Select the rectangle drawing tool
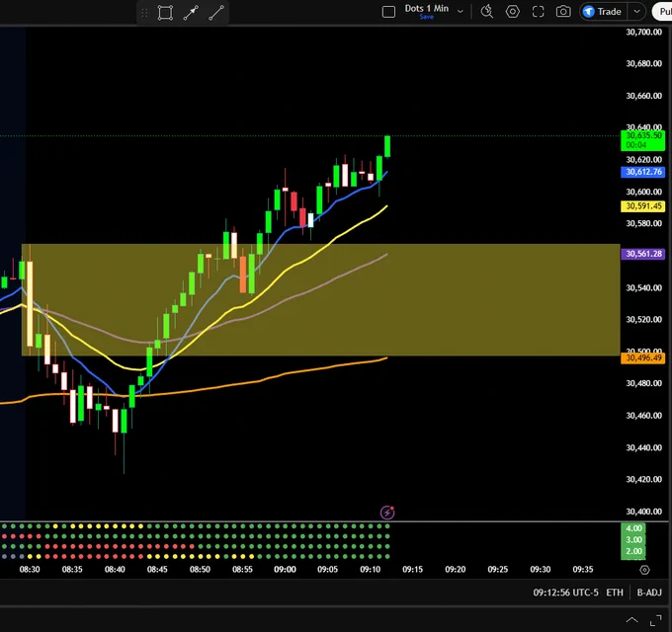 tap(165, 13)
